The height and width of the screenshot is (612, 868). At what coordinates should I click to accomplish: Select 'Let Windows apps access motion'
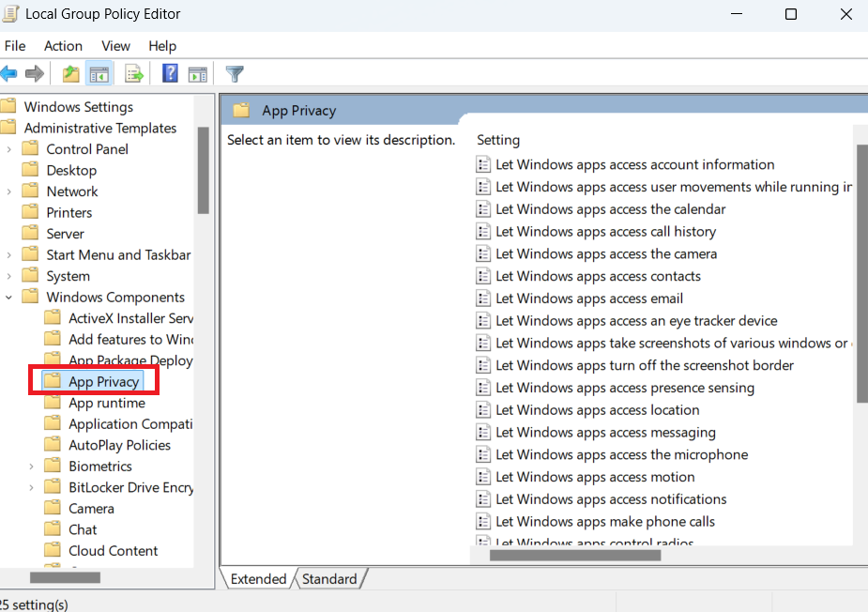coord(595,477)
